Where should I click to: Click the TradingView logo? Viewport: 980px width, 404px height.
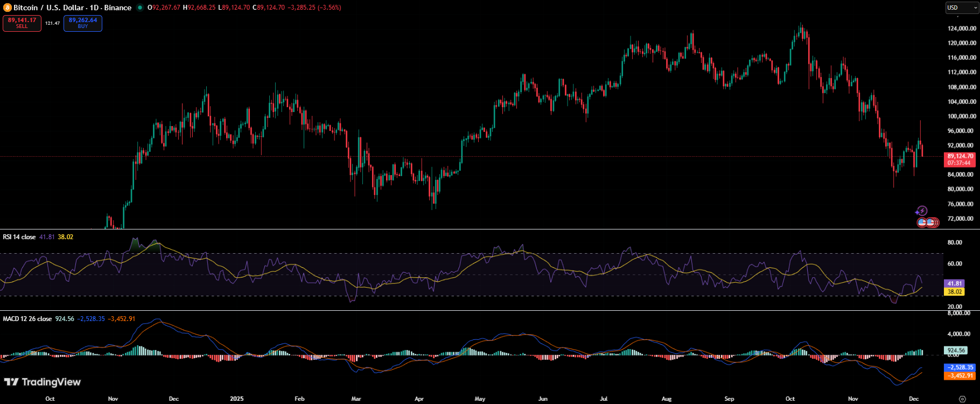42,382
